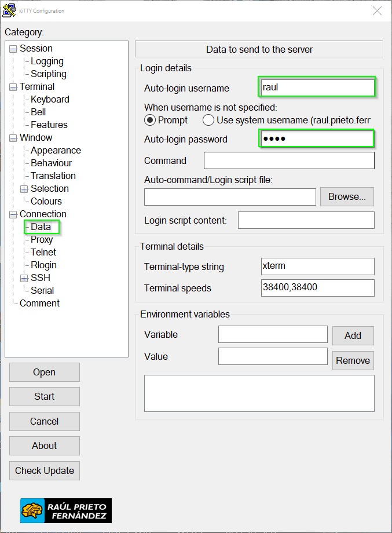Expand the SSH tree node
The image size is (392, 533).
coord(24,278)
